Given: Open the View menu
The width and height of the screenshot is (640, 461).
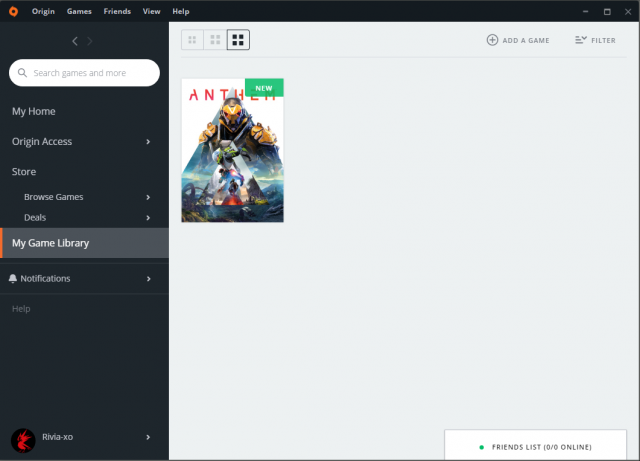Looking at the screenshot, I should pos(151,11).
